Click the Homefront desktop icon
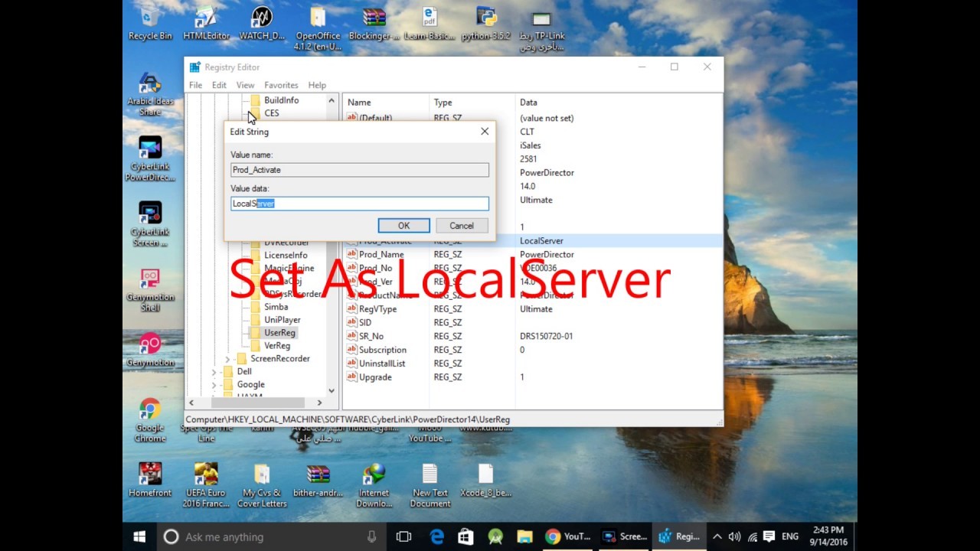 click(150, 480)
